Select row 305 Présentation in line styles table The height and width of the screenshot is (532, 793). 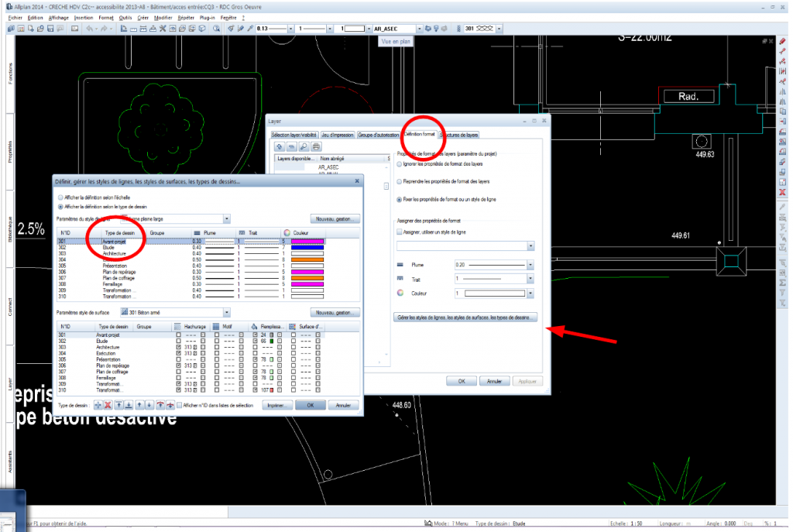tap(191, 266)
